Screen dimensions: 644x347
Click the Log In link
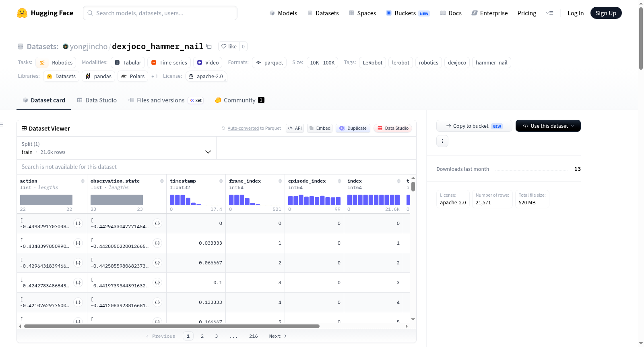tap(576, 13)
